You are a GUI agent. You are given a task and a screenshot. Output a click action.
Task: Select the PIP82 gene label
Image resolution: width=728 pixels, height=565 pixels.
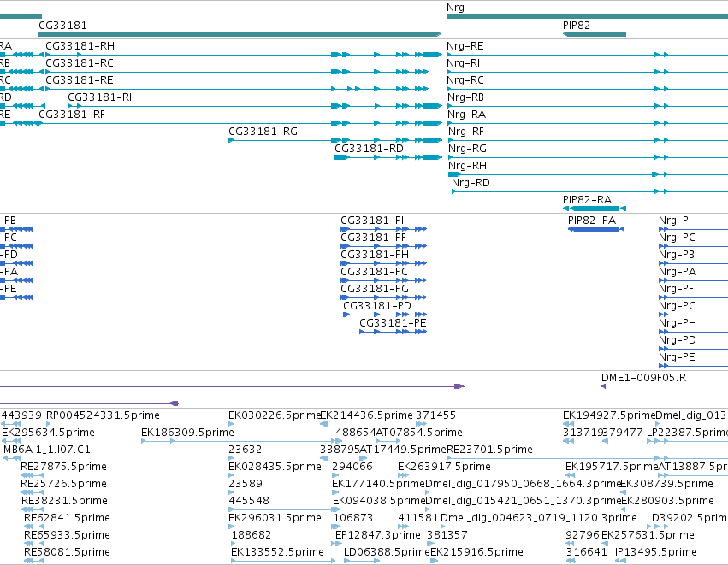(x=577, y=26)
